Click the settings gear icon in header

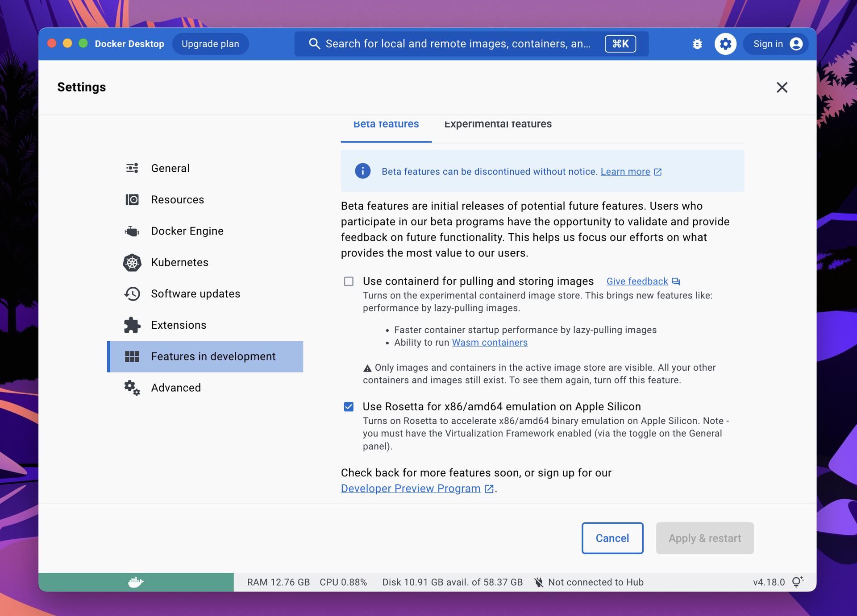pos(725,44)
